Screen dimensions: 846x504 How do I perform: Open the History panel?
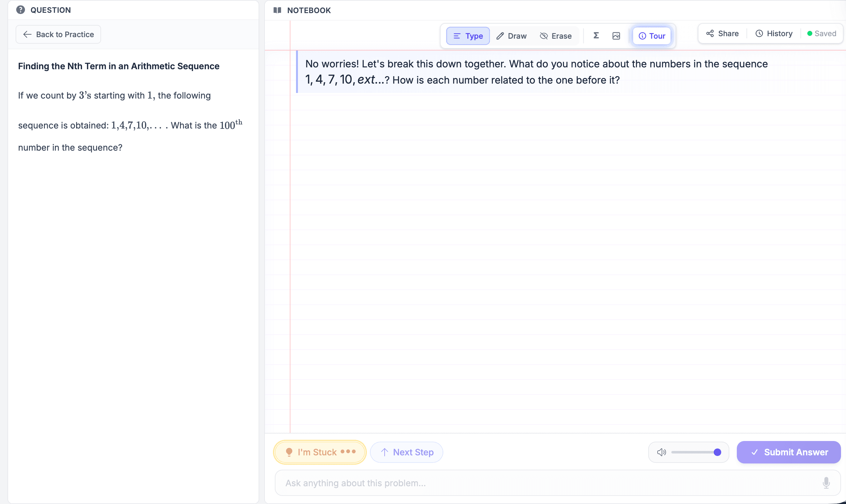774,33
